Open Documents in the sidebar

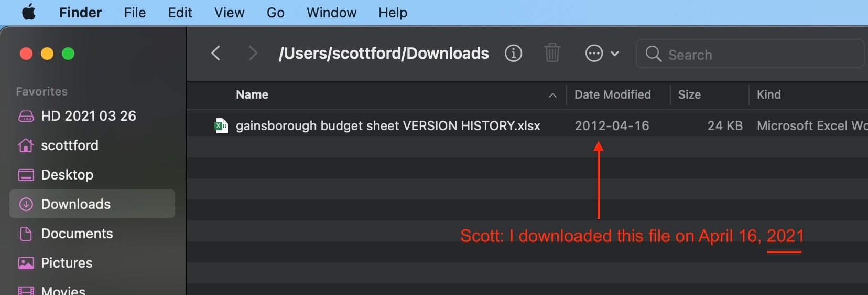click(77, 234)
